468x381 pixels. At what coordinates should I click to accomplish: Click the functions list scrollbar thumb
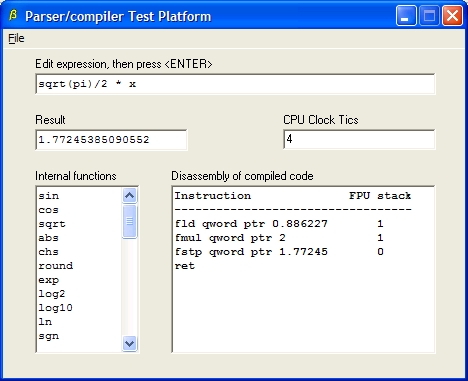[130, 221]
